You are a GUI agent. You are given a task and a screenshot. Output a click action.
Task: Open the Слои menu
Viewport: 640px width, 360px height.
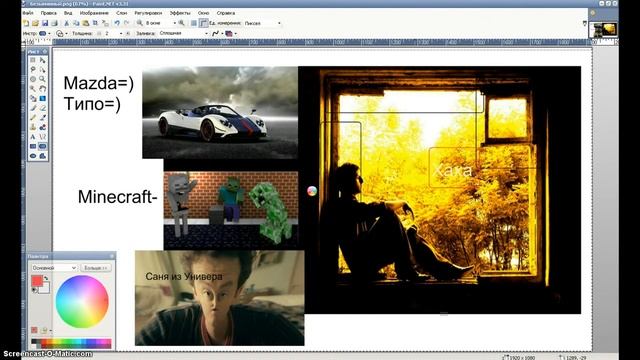(122, 13)
